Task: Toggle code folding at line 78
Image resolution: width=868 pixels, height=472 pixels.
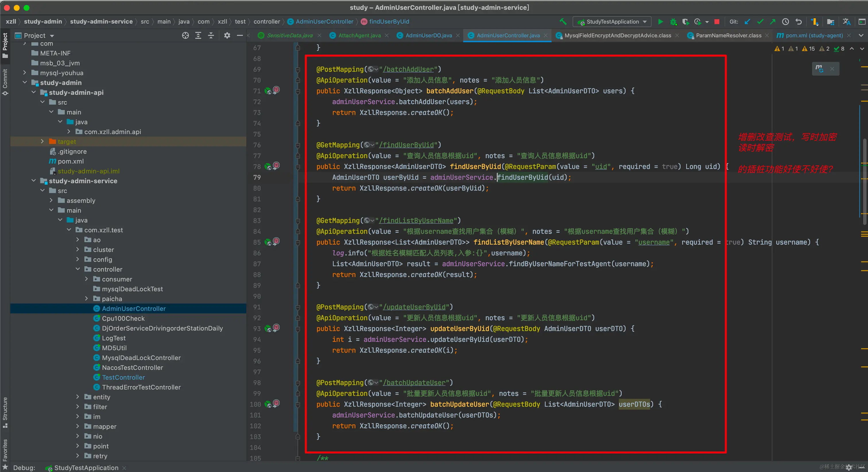Action: (298, 167)
